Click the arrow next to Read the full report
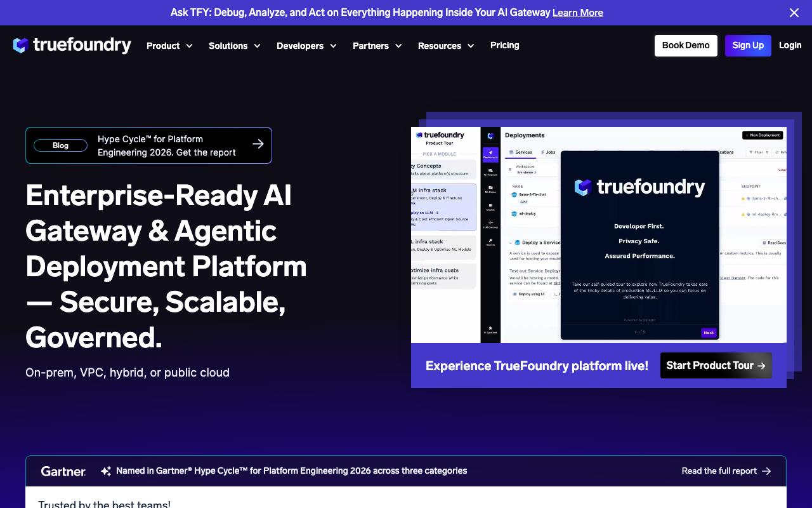812x508 pixels. (x=766, y=471)
